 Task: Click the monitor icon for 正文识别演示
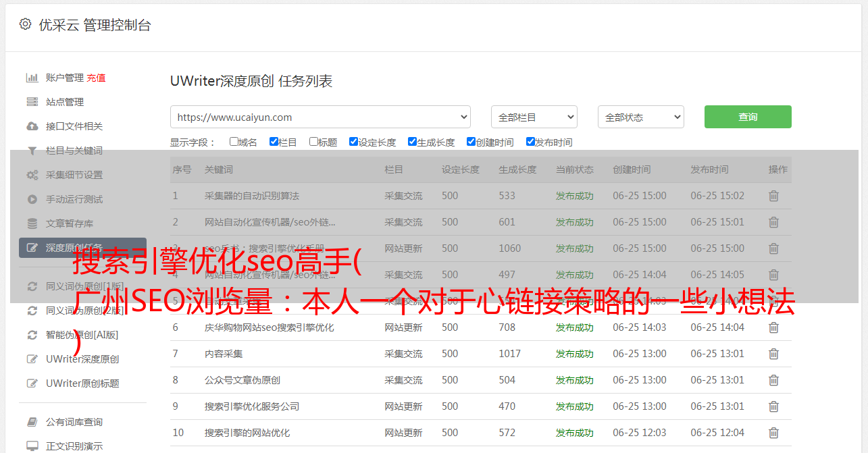pos(32,446)
